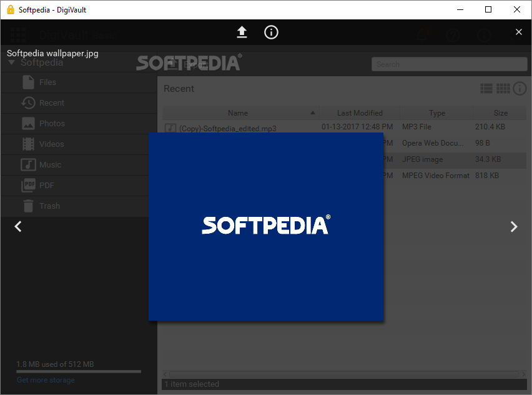Click the '210.4 KB' size cell
The height and width of the screenshot is (395, 532).
click(x=490, y=127)
